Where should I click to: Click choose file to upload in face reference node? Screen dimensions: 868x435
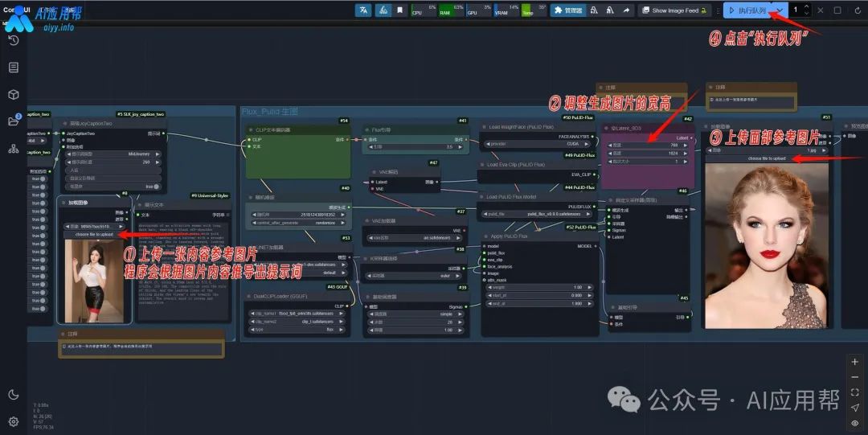pos(767,158)
